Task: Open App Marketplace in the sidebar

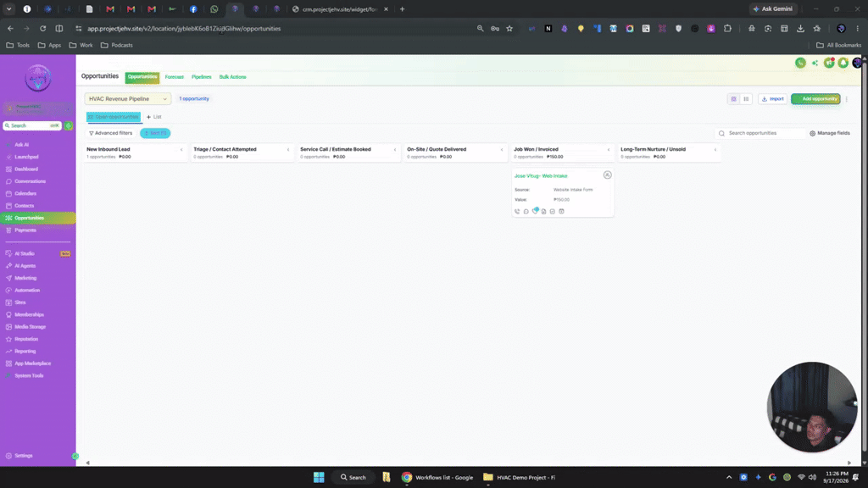Action: (33, 363)
